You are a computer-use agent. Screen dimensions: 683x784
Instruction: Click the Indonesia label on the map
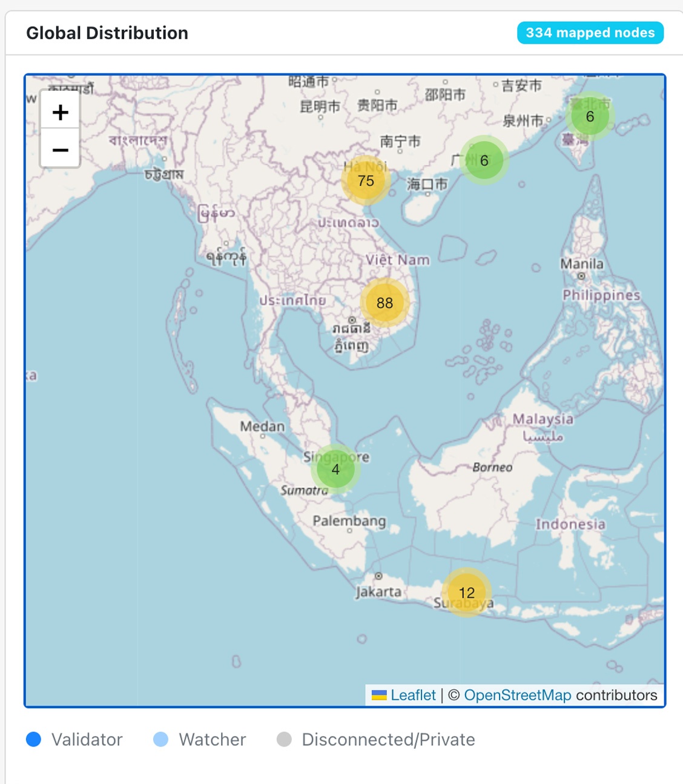click(x=570, y=524)
